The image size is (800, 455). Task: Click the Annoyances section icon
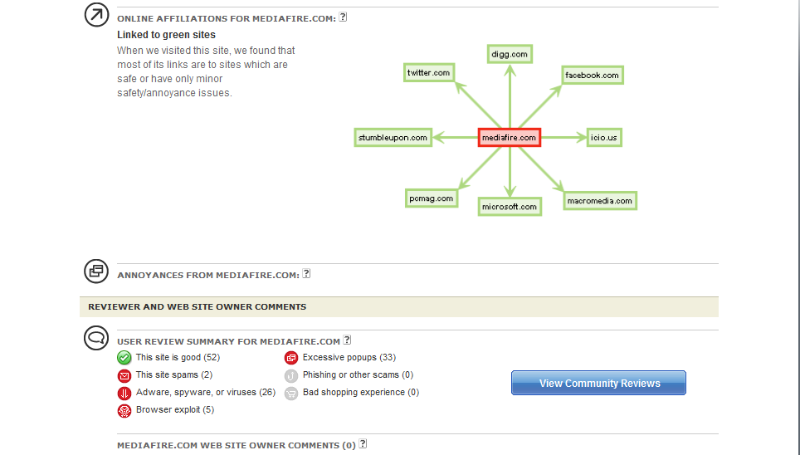point(96,271)
